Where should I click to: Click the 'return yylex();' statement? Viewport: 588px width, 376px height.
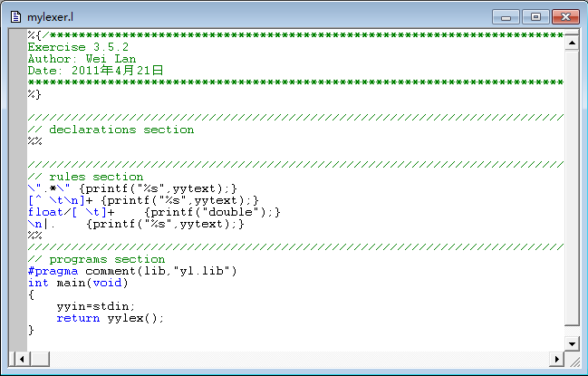pyautogui.click(x=111, y=318)
